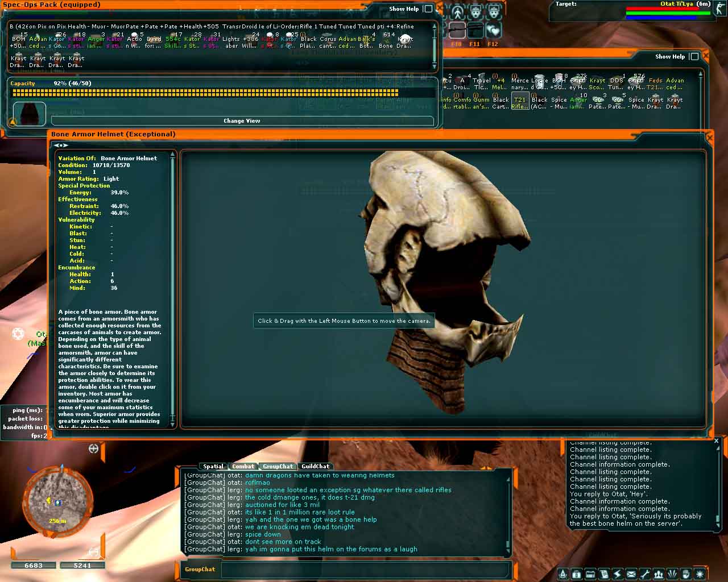Image resolution: width=728 pixels, height=582 pixels.
Task: Open the GuildChat tab
Action: click(x=315, y=466)
